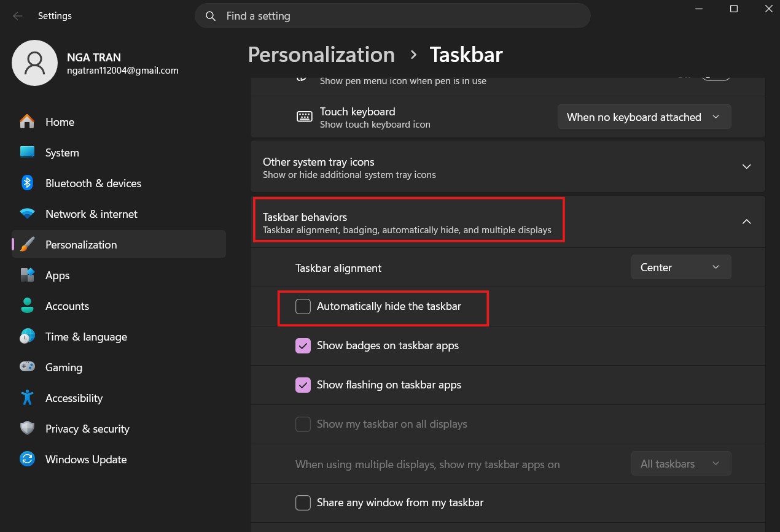The image size is (780, 532).
Task: Click the Find a setting search box
Action: point(393,16)
